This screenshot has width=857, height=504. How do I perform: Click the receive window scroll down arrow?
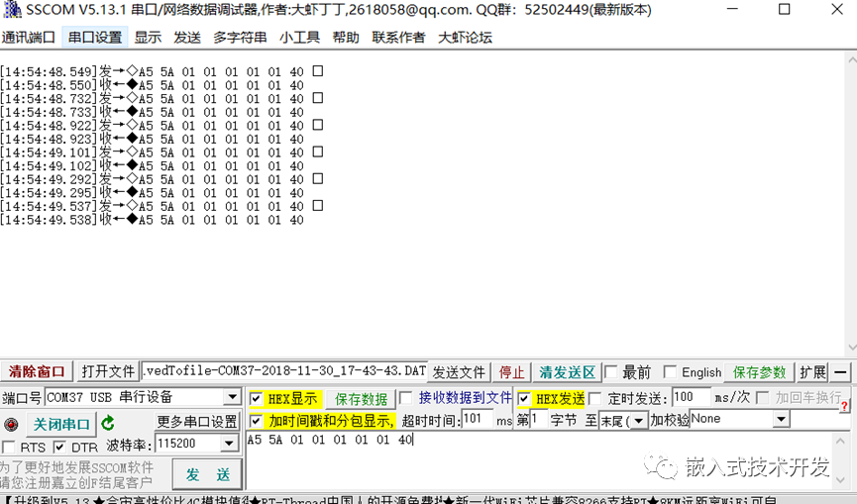click(x=851, y=348)
